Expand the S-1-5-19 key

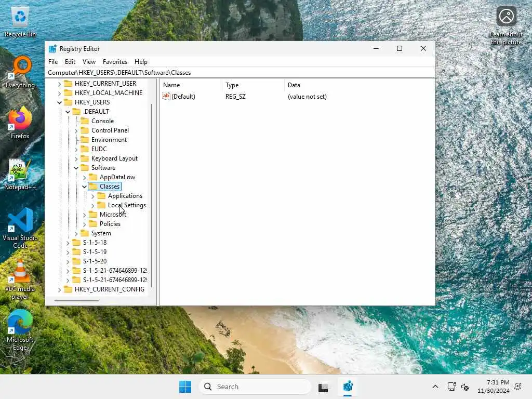point(68,252)
